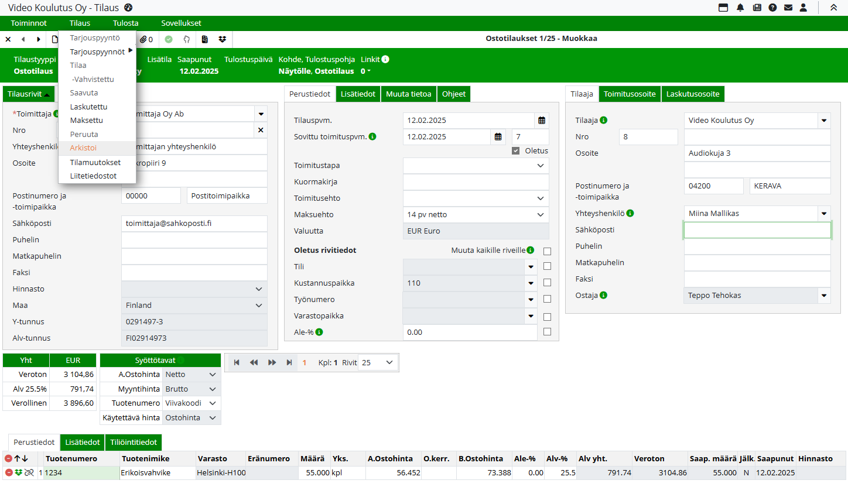Viewport: 848px width, 504px height.
Task: Open the mail envelope icon
Action: 788,8
